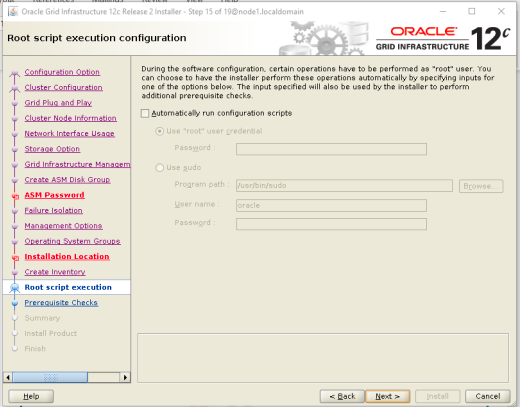Enable Automatically run configuration scripts checkbox
Viewport: 520px width, 407px height.
click(145, 113)
